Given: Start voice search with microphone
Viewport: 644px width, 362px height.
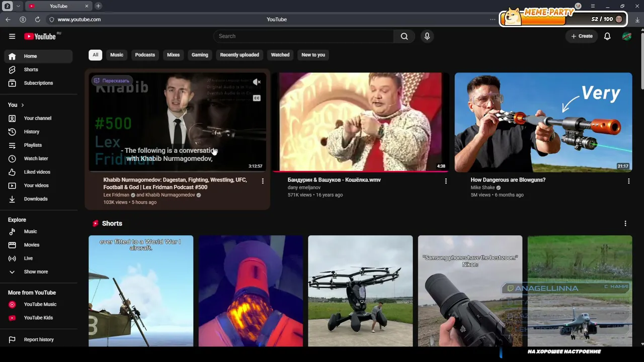Looking at the screenshot, I should click(427, 36).
